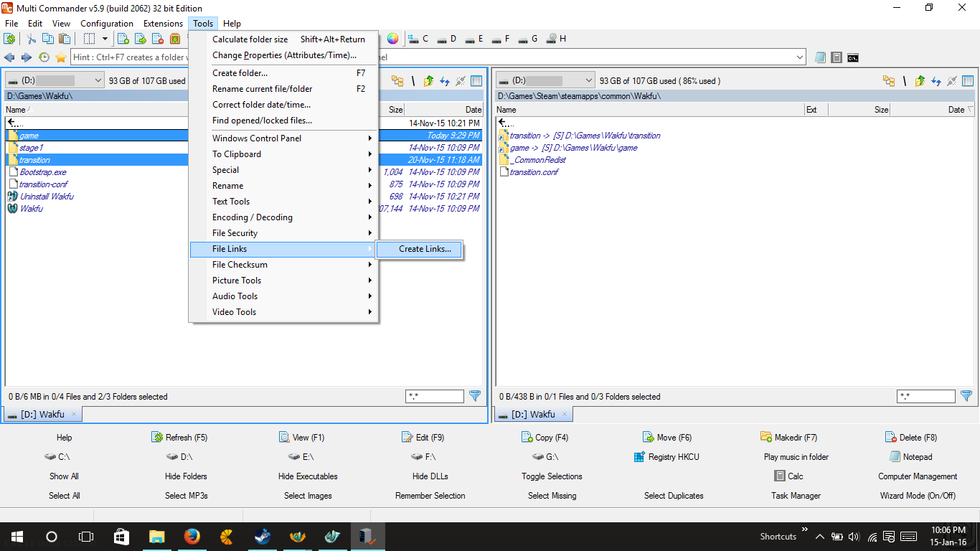The width and height of the screenshot is (980, 551).
Task: Click the blue swap arrows in right panel
Action: coord(936,81)
